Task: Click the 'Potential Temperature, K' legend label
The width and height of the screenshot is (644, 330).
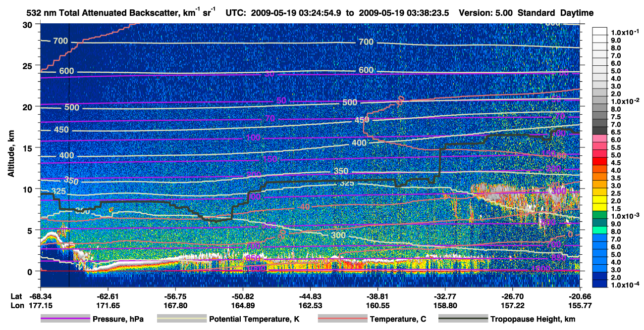Action: point(254,319)
